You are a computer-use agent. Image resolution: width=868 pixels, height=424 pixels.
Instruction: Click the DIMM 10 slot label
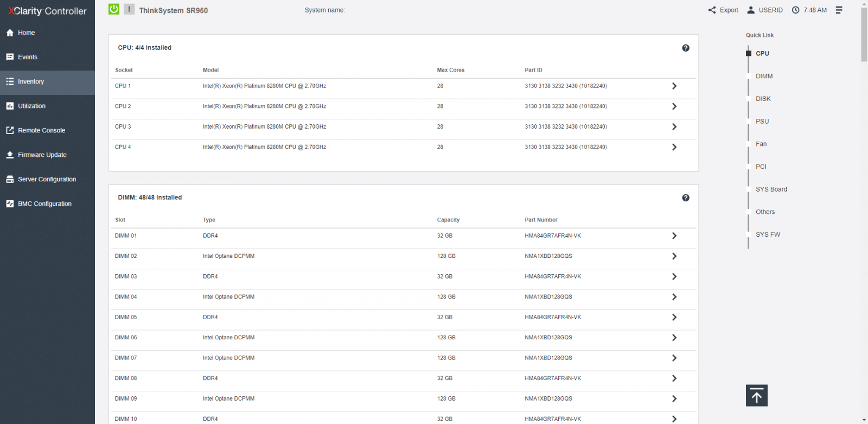(x=126, y=419)
